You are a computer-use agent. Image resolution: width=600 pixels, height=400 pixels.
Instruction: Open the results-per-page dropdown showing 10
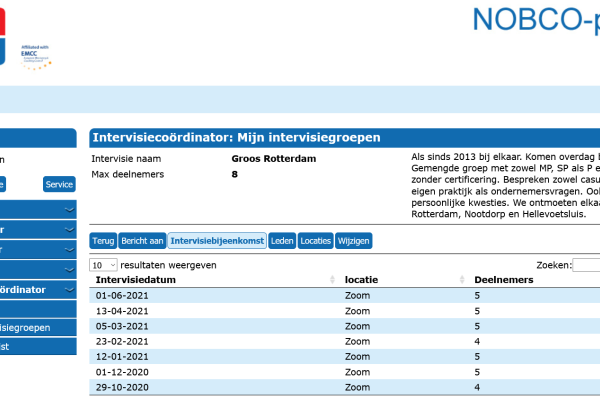pos(103,265)
